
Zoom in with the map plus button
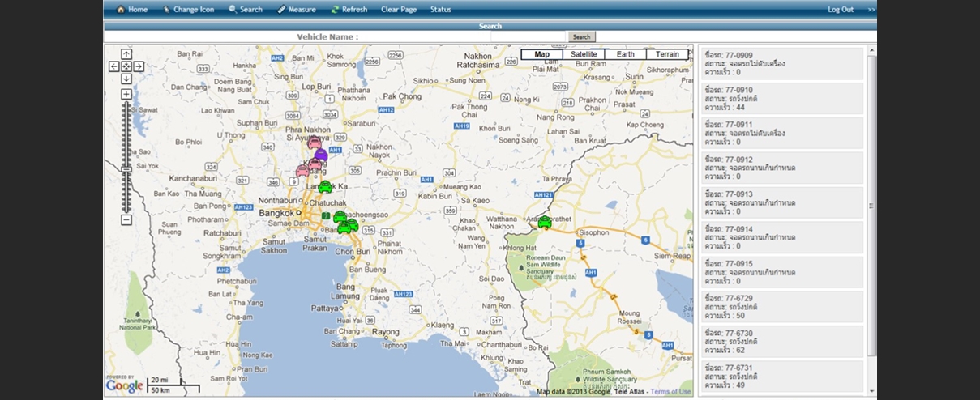click(x=126, y=94)
